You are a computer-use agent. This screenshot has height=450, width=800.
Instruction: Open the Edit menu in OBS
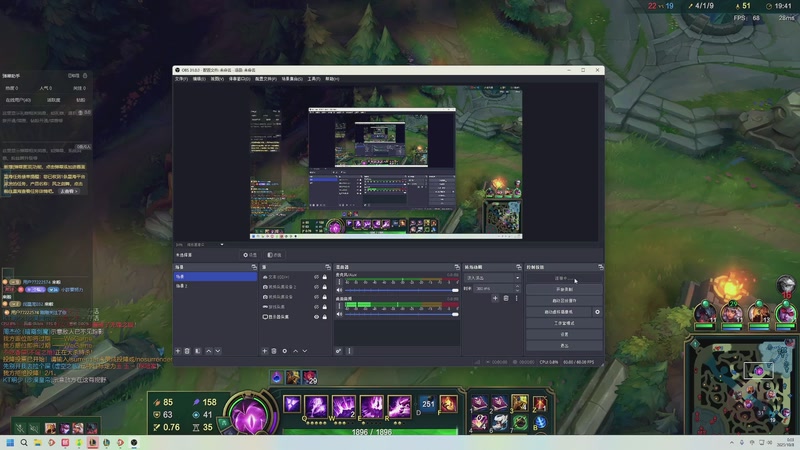coord(199,79)
